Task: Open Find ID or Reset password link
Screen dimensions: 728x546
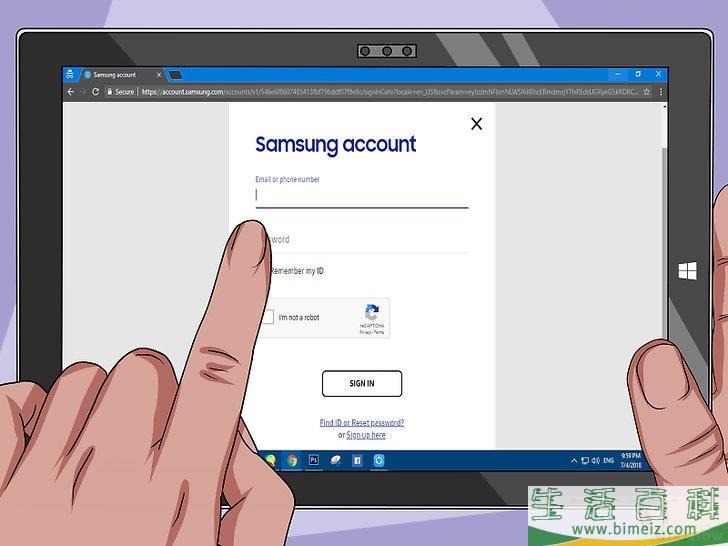Action: [362, 422]
